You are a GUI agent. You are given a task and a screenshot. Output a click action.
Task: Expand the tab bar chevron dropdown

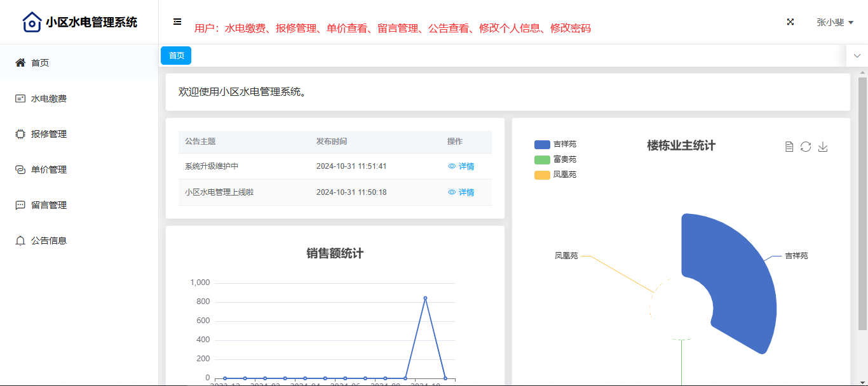[x=857, y=55]
